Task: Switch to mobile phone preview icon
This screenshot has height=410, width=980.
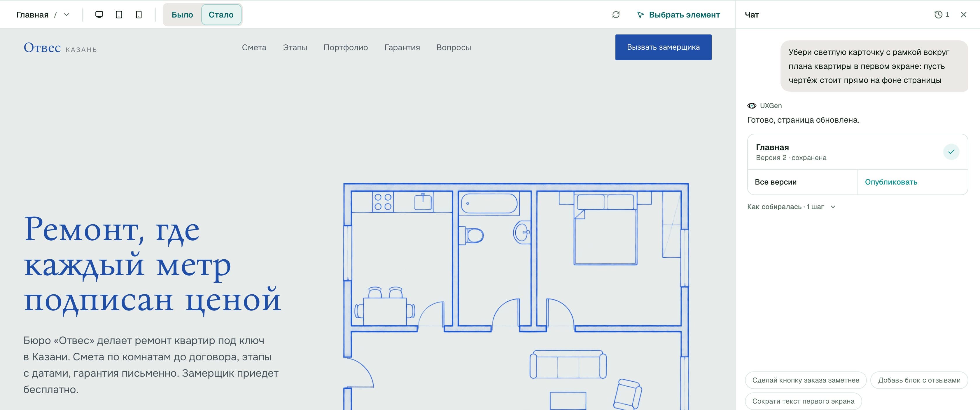Action: (x=139, y=15)
